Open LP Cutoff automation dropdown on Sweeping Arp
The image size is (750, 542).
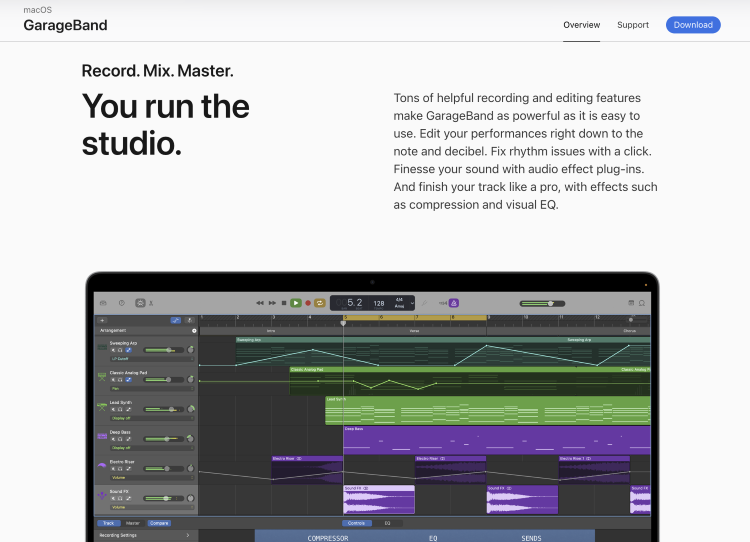pyautogui.click(x=152, y=359)
